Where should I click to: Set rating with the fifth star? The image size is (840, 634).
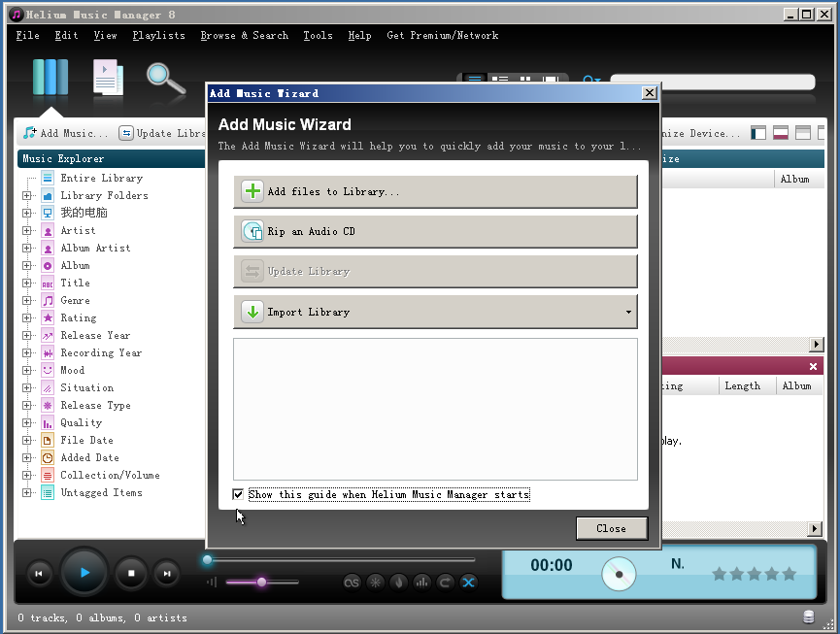[x=790, y=575]
